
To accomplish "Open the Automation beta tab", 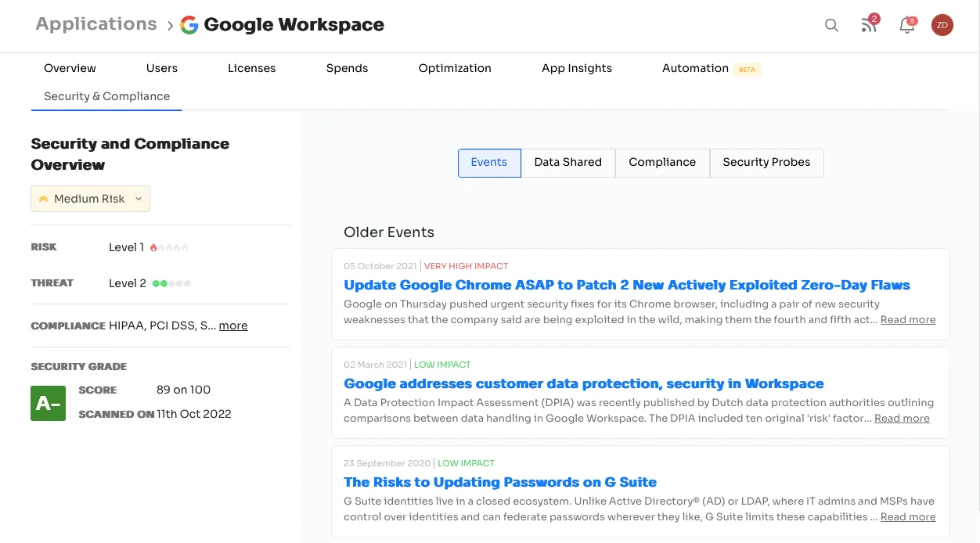I will tap(712, 69).
